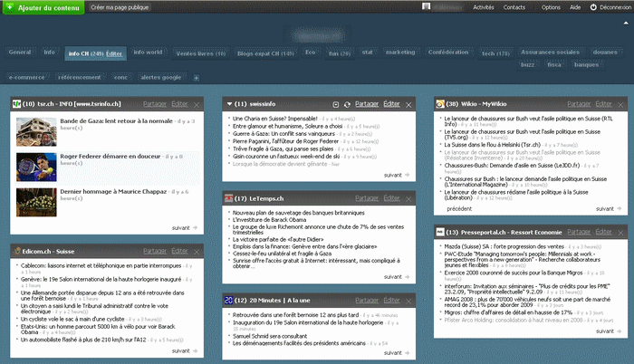Click the Wikio widget favicon
Screen dimensions: 634x364
click(440, 104)
